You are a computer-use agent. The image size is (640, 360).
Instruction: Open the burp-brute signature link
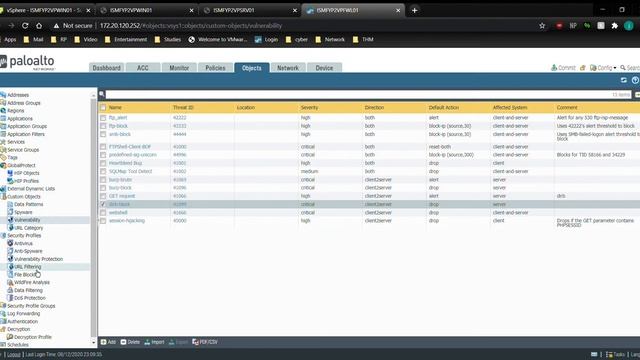coord(120,180)
